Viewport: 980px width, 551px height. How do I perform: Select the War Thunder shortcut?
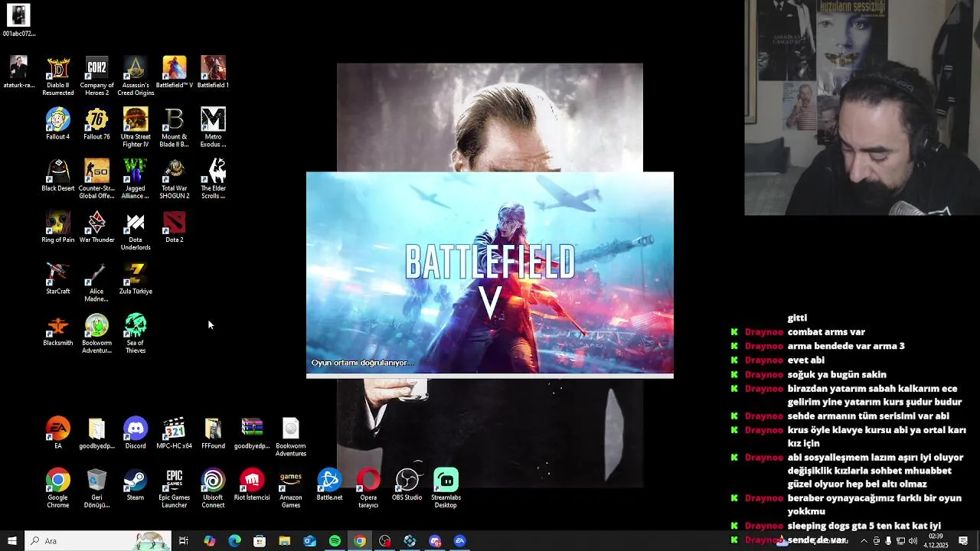click(96, 227)
